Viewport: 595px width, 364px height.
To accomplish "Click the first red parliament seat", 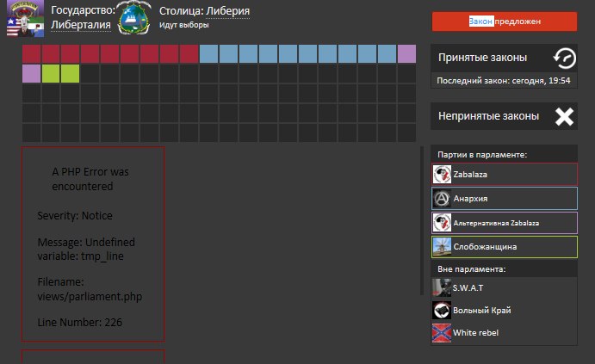I will (x=32, y=54).
